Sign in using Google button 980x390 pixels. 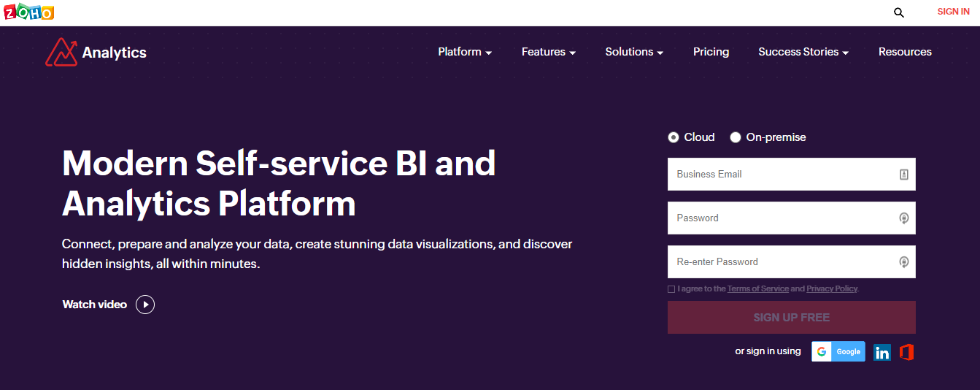pos(838,352)
